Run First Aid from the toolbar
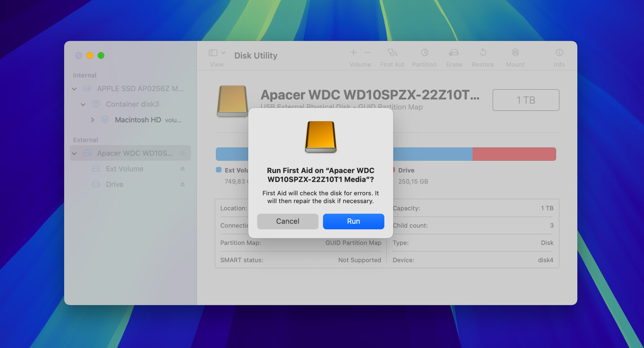This screenshot has width=644, height=348. (x=392, y=57)
